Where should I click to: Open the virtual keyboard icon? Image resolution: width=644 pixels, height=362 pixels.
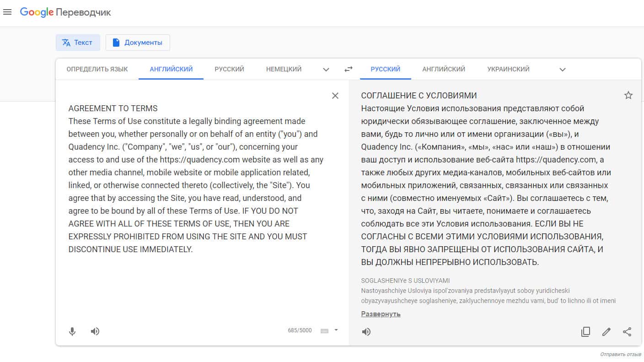pos(325,331)
